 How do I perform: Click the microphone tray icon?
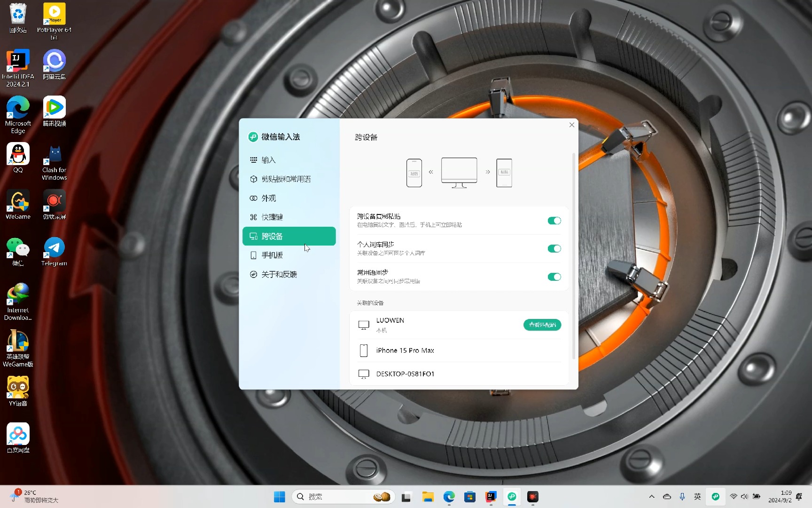[682, 497]
